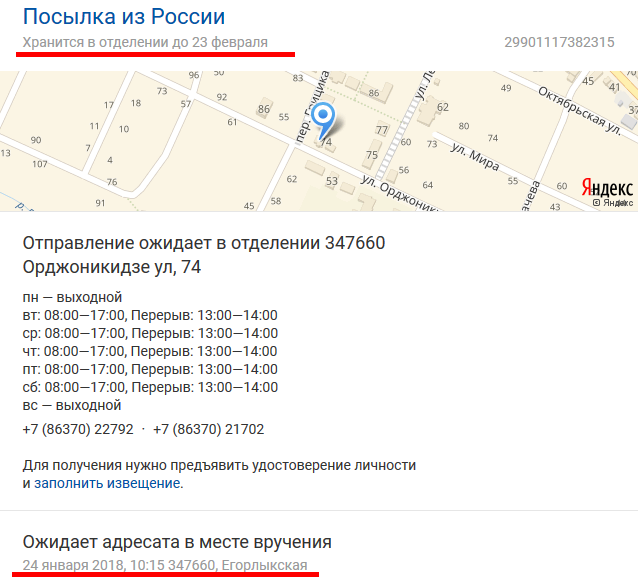
Task: Click building number 86 near пер. Грицика
Action: pos(264,109)
